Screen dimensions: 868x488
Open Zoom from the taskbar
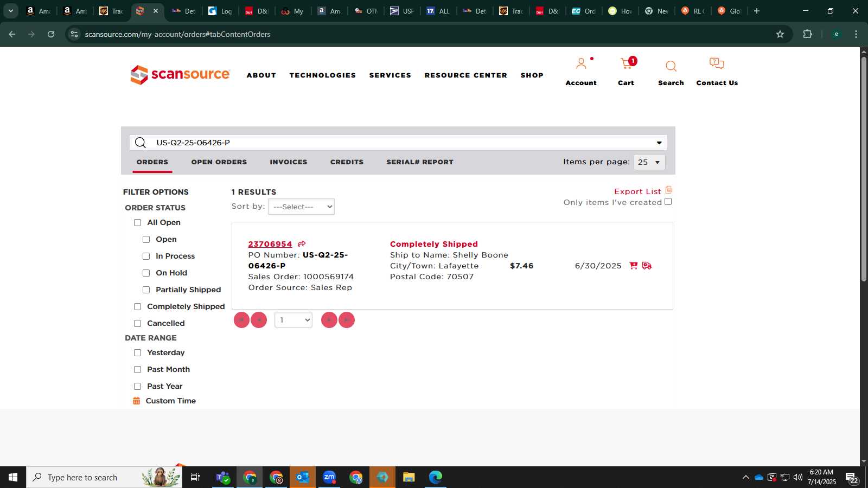(x=329, y=477)
